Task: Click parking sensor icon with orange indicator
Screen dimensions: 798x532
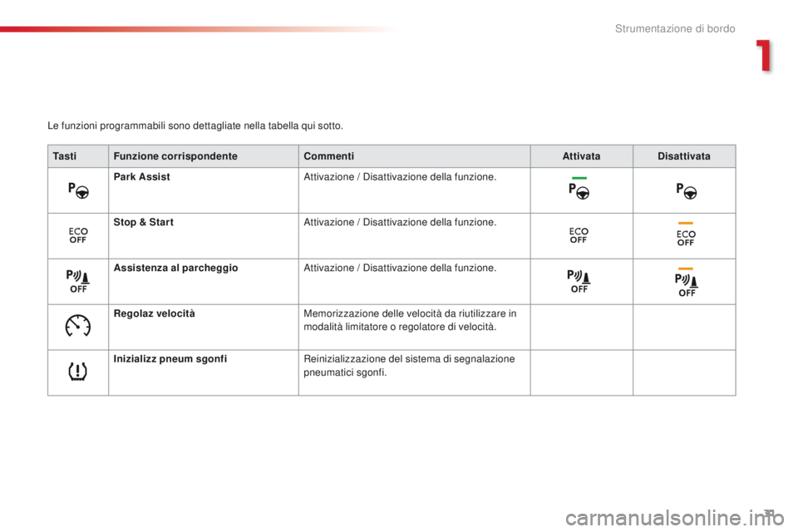Action: [x=687, y=282]
